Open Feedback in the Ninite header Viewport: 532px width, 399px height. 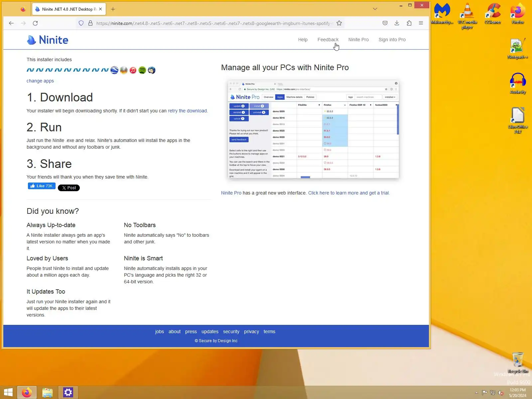point(328,40)
